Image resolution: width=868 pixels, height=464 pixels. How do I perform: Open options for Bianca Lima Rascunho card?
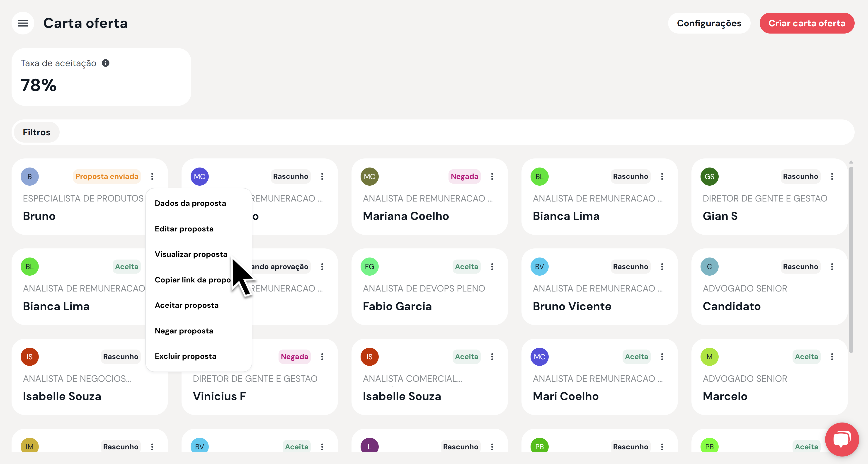tap(662, 176)
